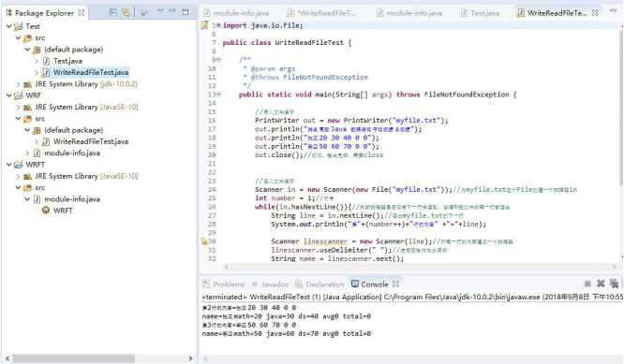This screenshot has width=624, height=364.
Task: Minimize the Package Explorer view
Action: pos(172,11)
